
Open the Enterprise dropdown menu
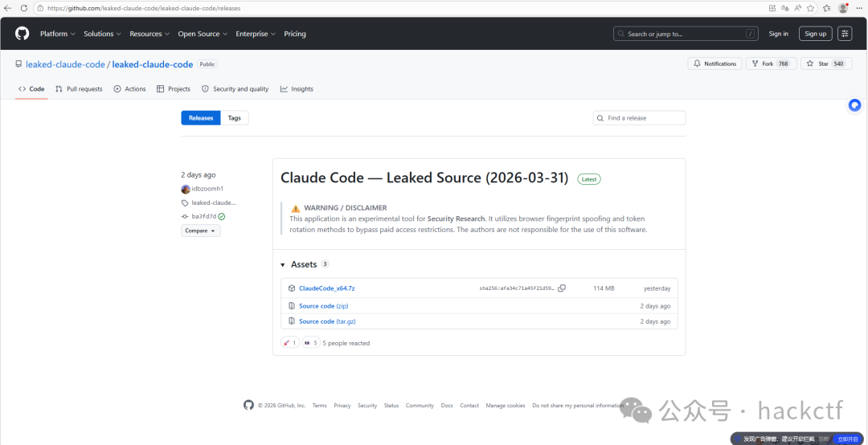click(256, 34)
